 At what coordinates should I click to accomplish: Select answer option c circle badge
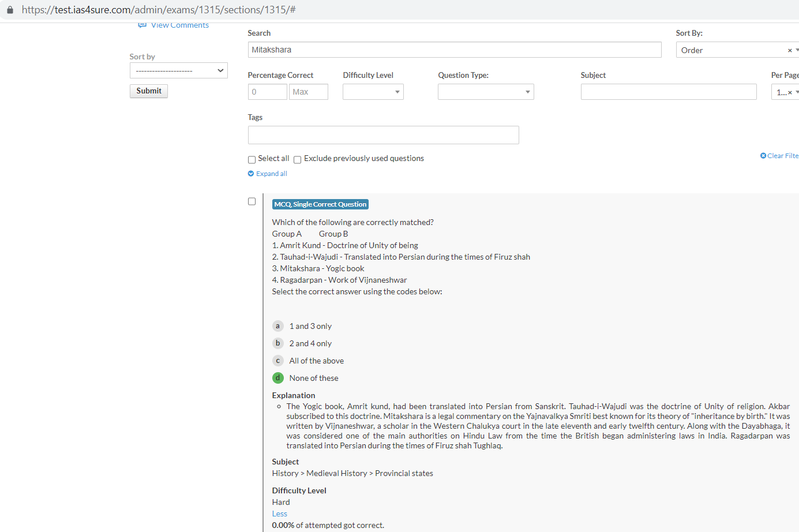(x=277, y=361)
